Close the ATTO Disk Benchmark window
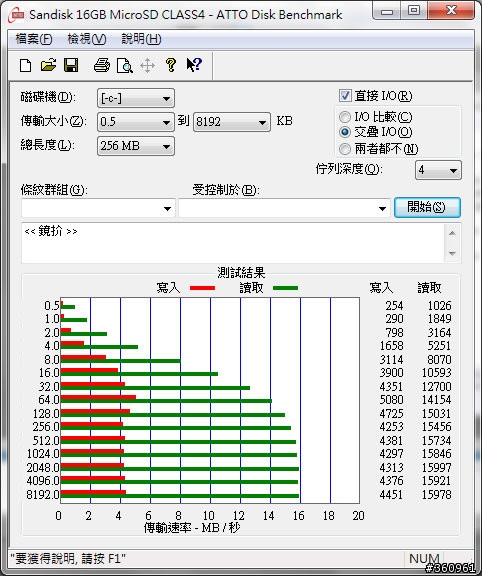This screenshot has height=576, width=482. point(451,10)
